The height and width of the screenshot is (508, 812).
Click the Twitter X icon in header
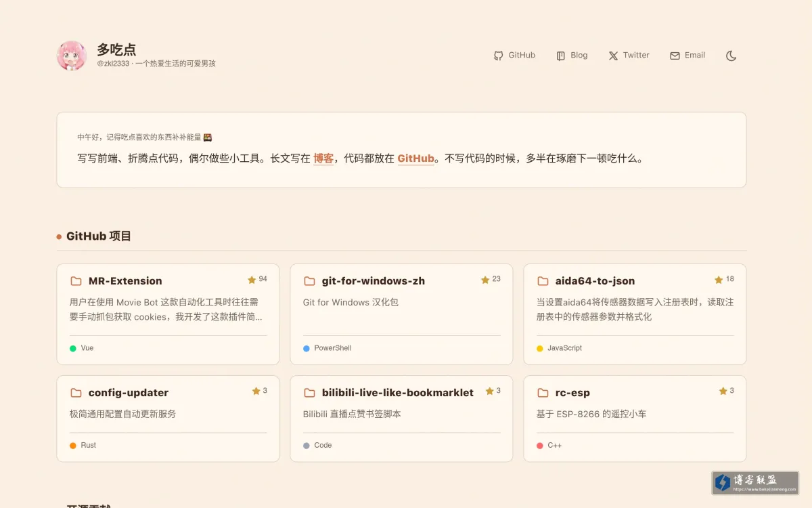pos(613,56)
